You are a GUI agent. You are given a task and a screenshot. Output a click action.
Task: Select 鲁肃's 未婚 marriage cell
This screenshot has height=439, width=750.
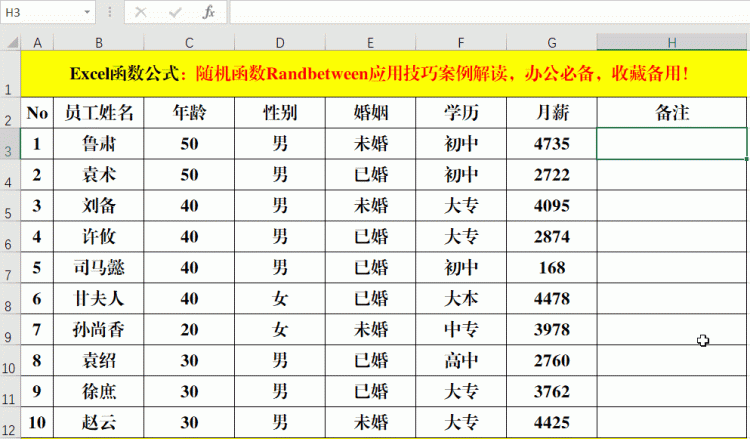click(x=370, y=143)
